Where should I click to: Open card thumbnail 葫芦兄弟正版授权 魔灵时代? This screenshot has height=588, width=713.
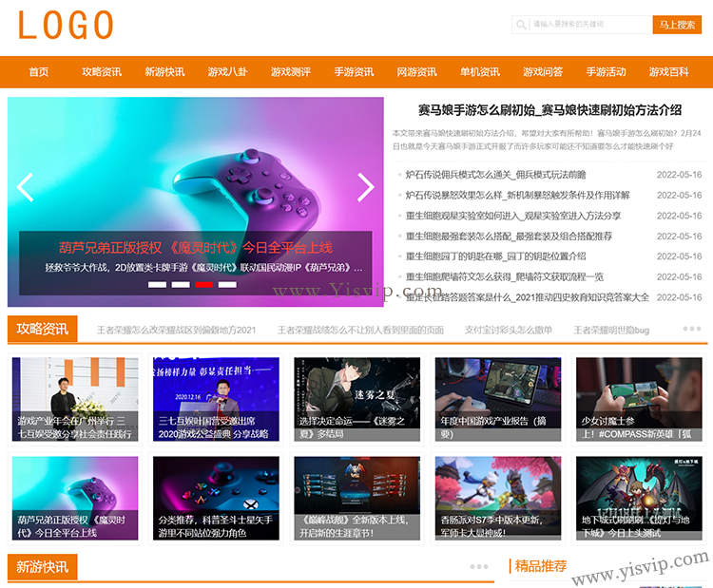coord(75,498)
